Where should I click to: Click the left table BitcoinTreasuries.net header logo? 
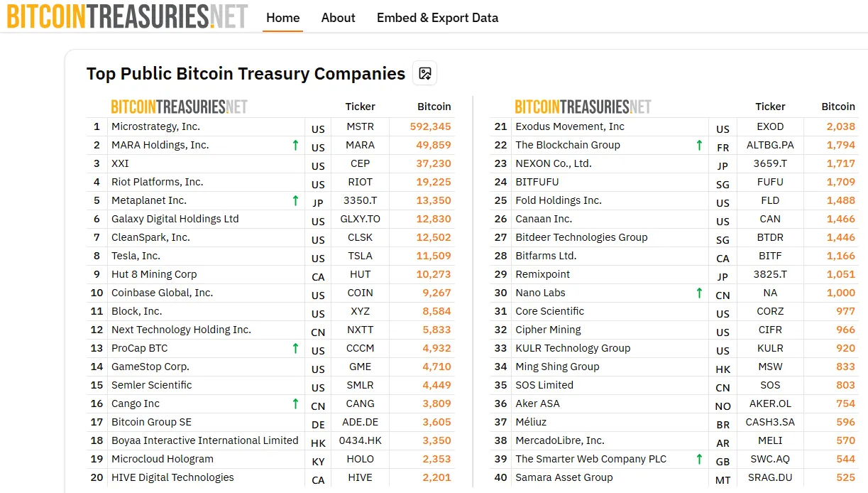pyautogui.click(x=179, y=107)
